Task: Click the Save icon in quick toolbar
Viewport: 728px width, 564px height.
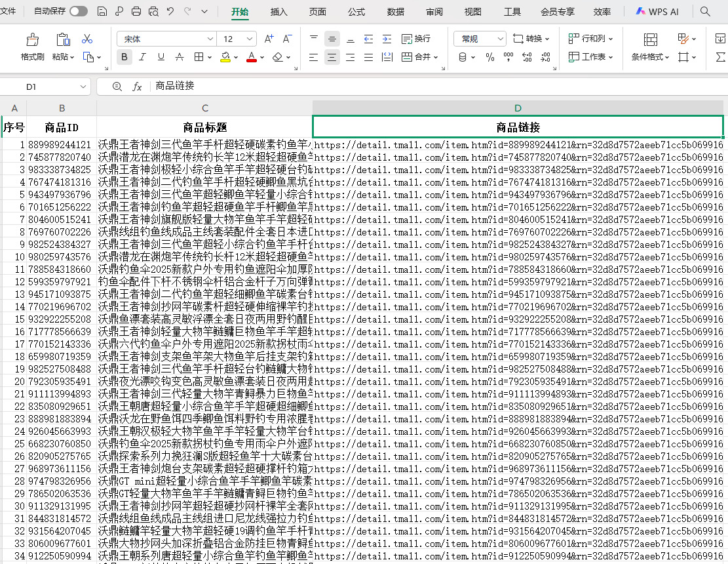Action: click(102, 12)
